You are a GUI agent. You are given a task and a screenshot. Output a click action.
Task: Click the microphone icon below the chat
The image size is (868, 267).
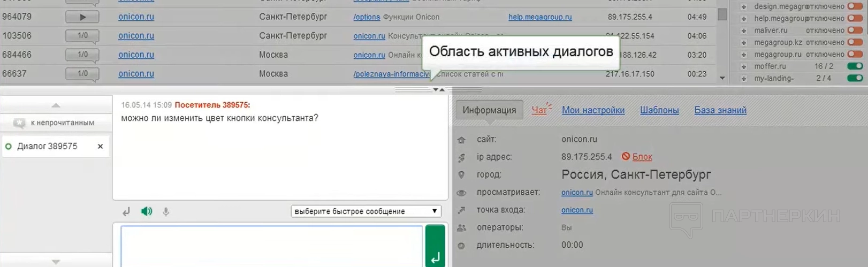click(x=166, y=211)
